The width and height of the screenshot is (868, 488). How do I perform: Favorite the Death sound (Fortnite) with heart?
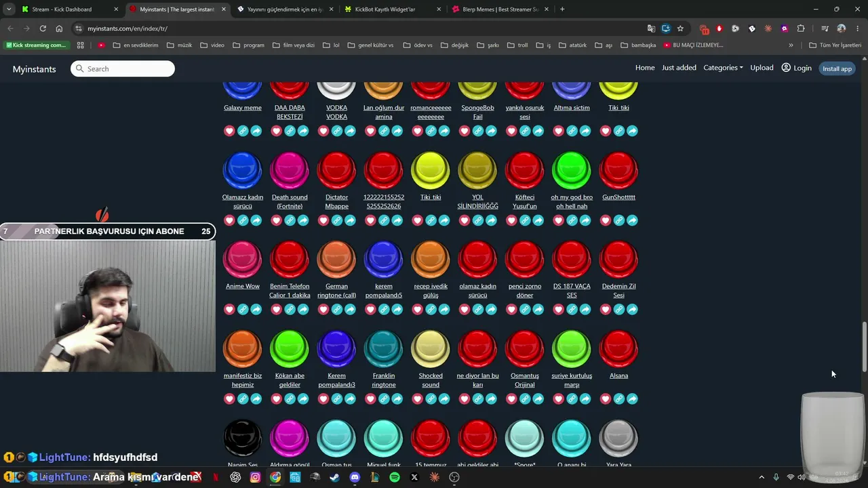point(277,220)
